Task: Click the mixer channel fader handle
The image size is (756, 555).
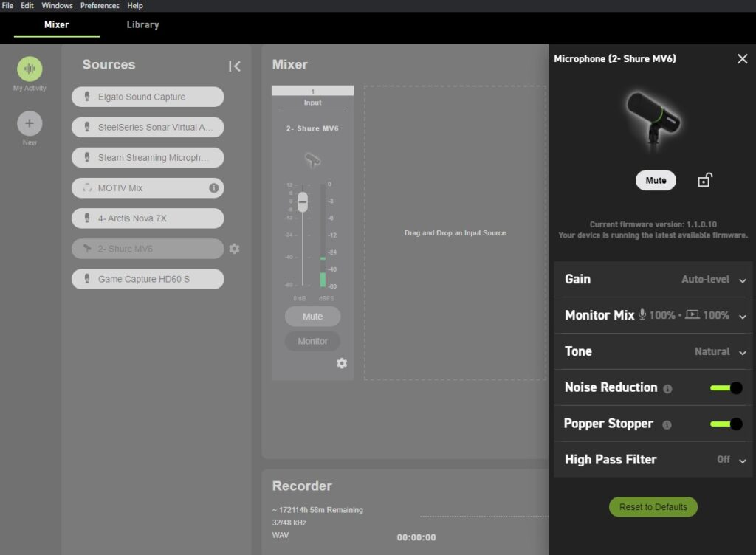Action: click(302, 202)
